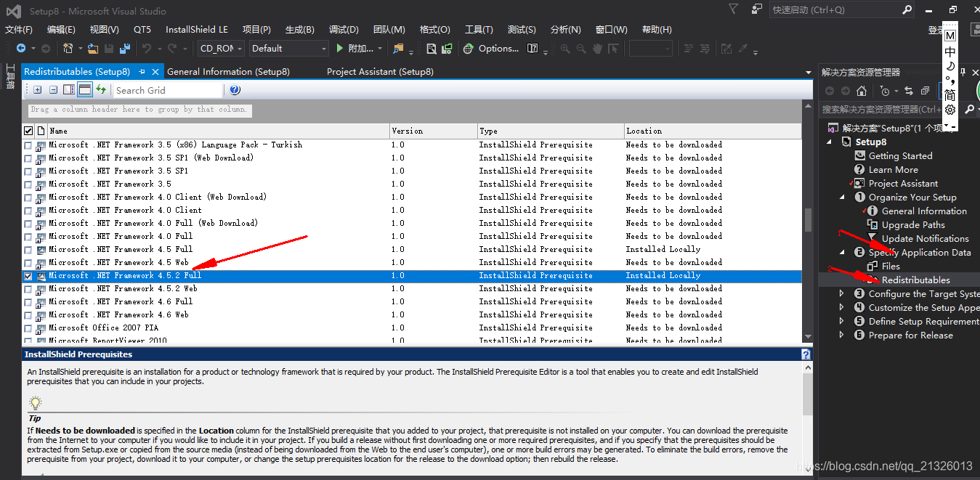Viewport: 980px width, 480px height.
Task: Sort by the Location column header
Action: coord(712,131)
